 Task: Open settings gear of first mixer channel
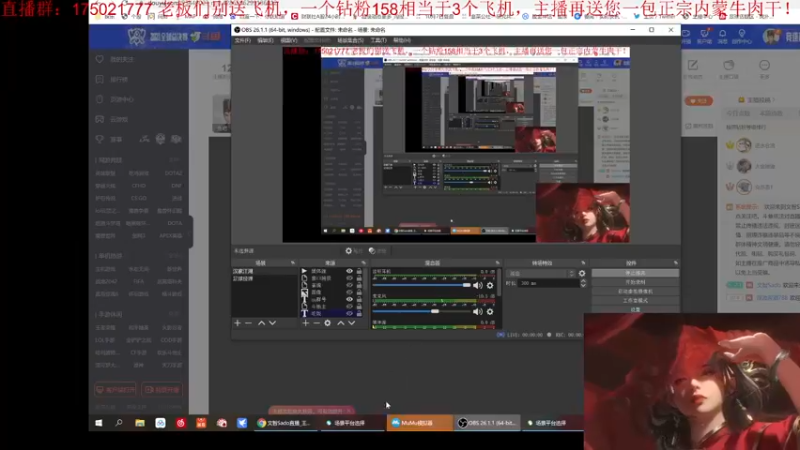tap(490, 285)
